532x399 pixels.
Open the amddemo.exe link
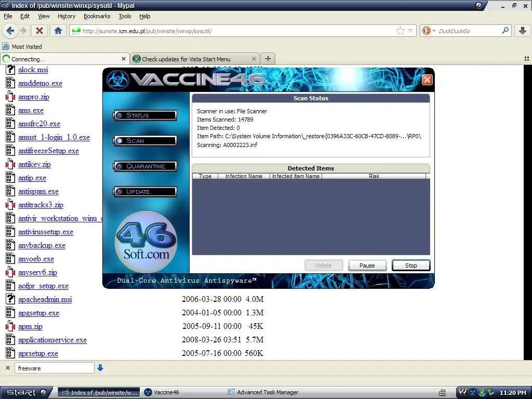tap(40, 83)
